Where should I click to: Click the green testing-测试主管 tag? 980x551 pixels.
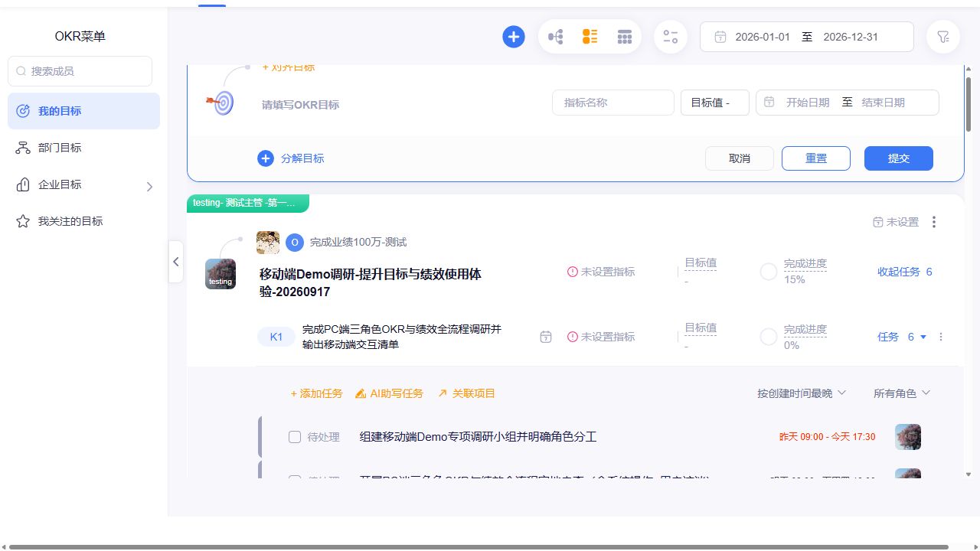[x=248, y=203]
